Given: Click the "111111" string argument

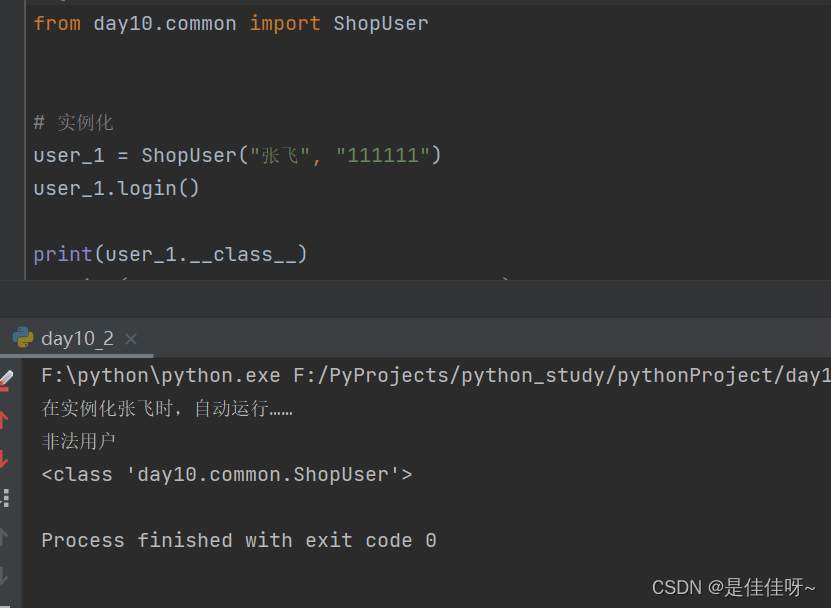Looking at the screenshot, I should [x=383, y=155].
